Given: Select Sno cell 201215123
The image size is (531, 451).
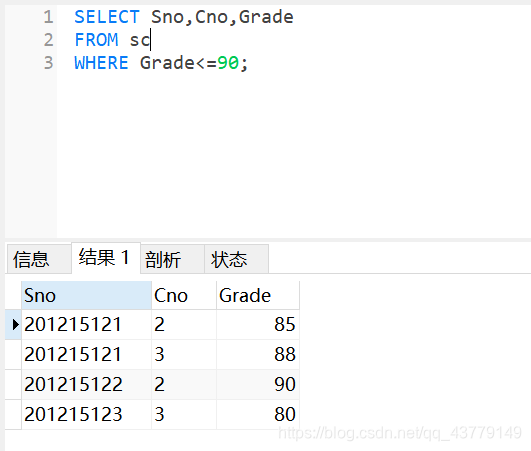Looking at the screenshot, I should tap(86, 414).
